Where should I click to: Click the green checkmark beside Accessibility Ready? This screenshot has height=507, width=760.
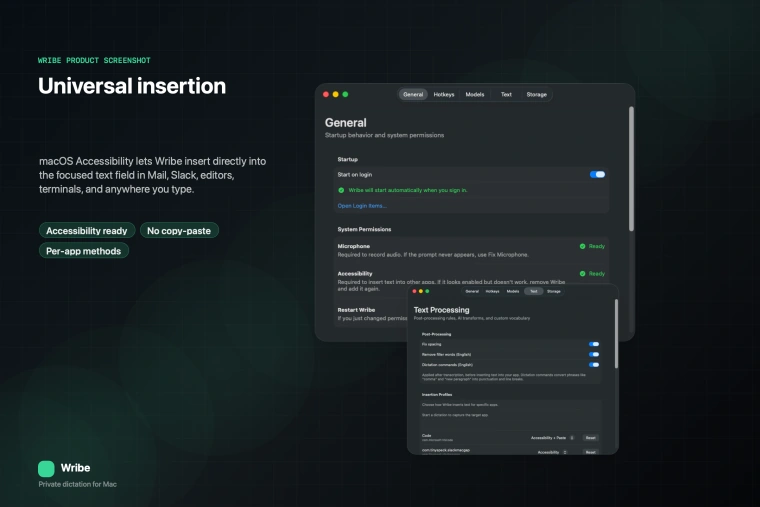coord(582,273)
